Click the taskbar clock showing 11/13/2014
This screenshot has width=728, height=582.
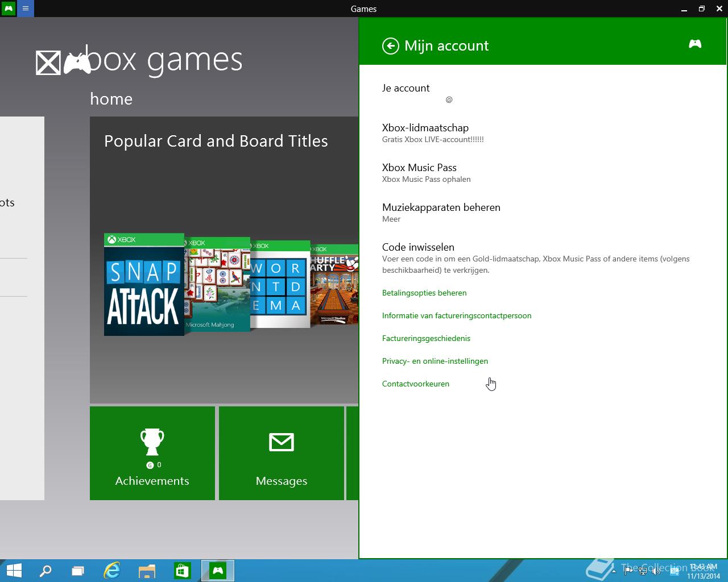(x=704, y=571)
